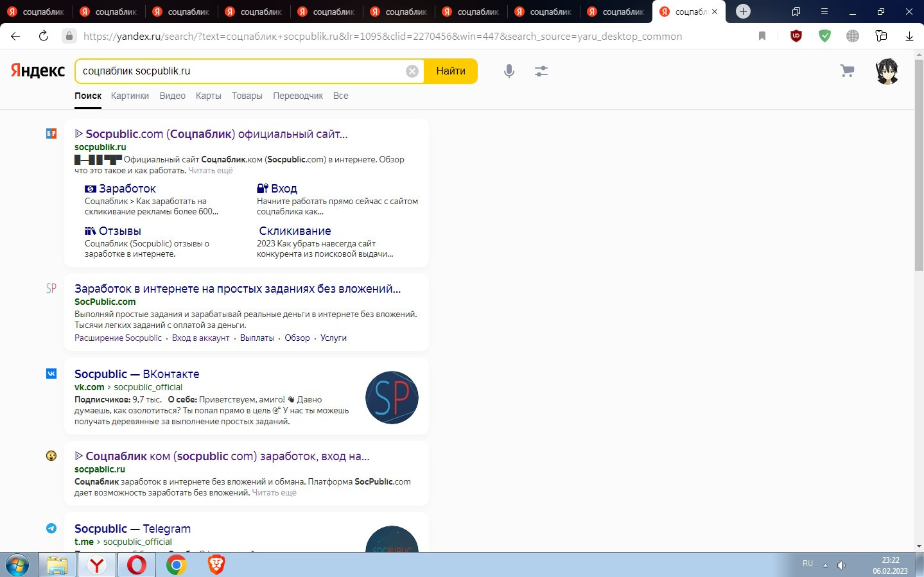Viewport: 924px width, 577px height.
Task: Click the page vertical scrollbar thumb
Action: tap(919, 164)
